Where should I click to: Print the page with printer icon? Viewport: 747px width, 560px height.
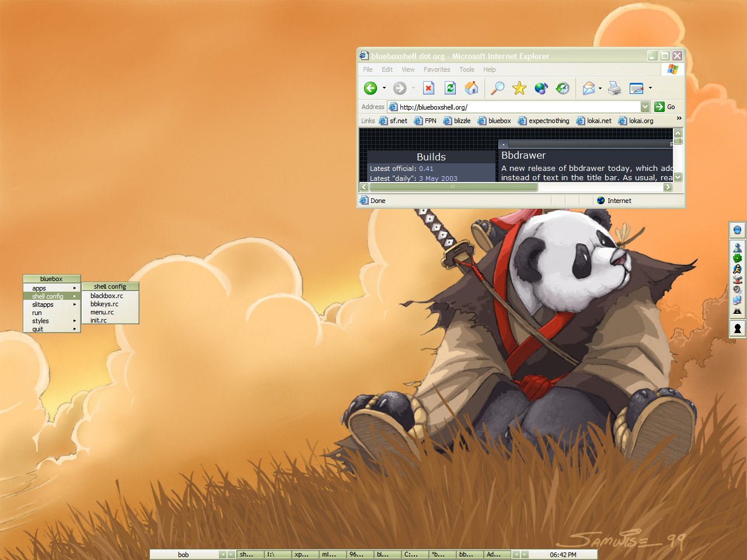615,88
